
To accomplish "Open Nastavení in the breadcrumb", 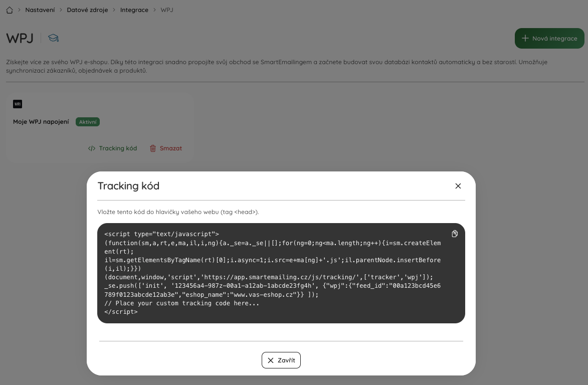I will (40, 10).
